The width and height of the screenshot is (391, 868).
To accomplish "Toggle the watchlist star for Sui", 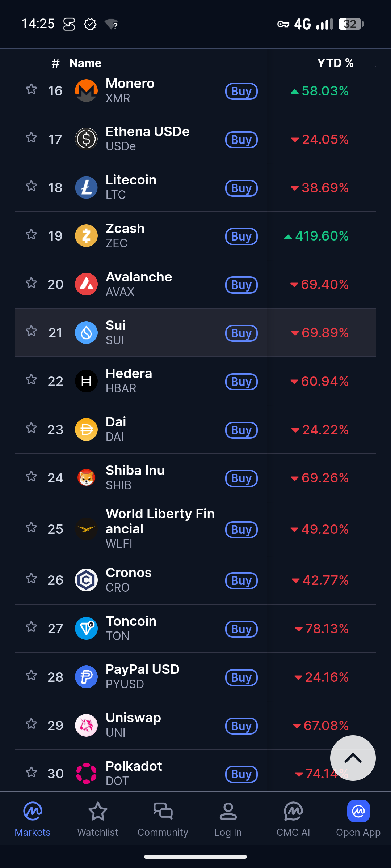I will click(x=31, y=331).
